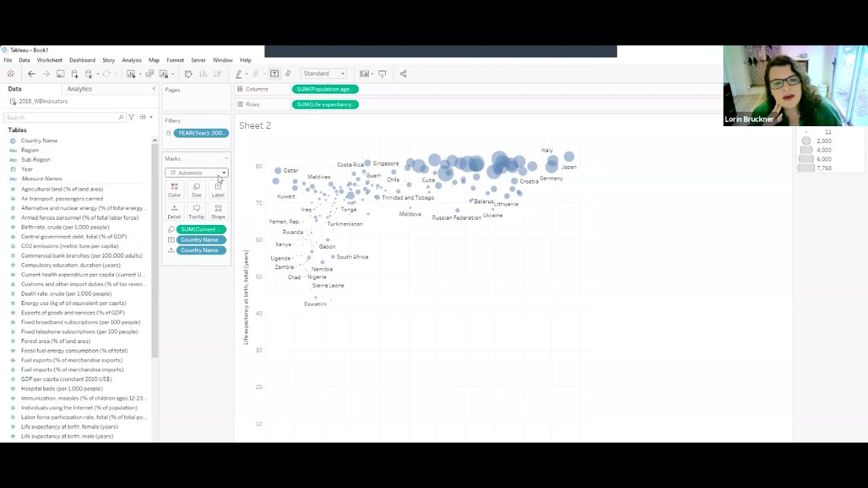
Task: Pause auto updates toolbar icon
Action: point(89,74)
